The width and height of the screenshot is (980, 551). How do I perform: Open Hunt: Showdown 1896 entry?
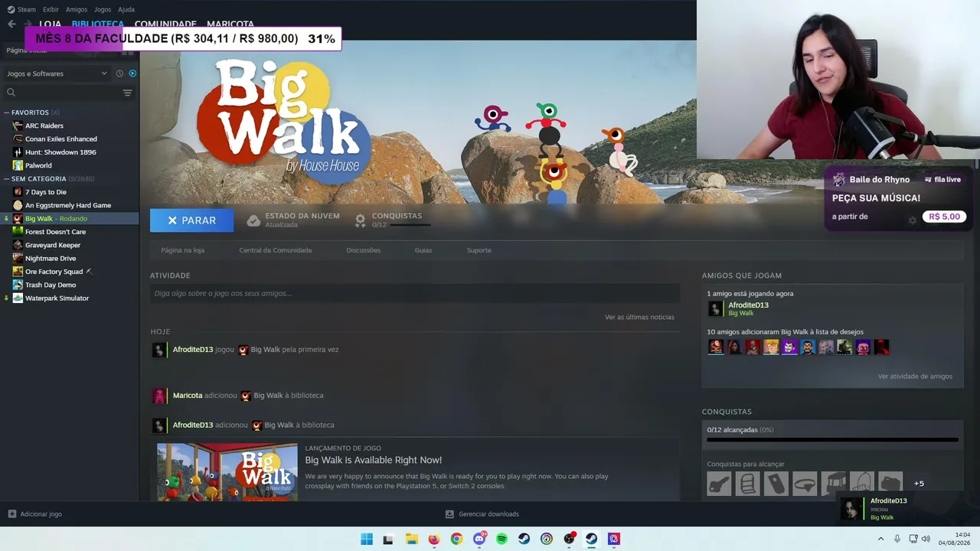(x=60, y=152)
